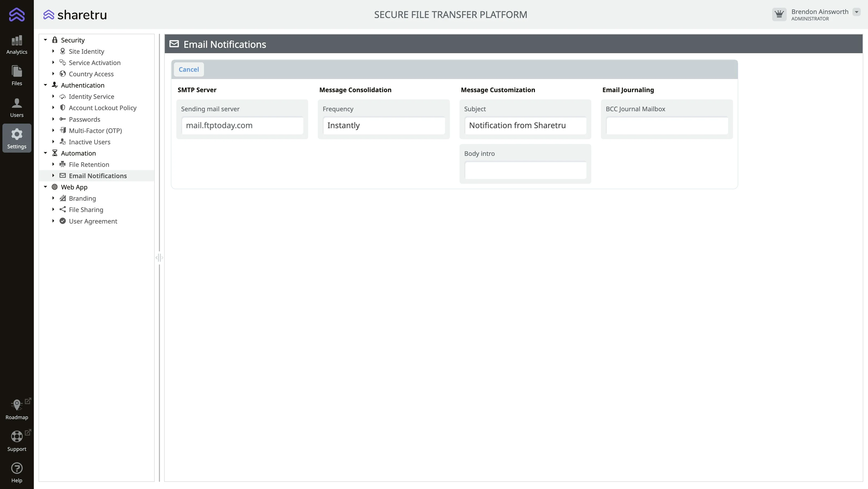Click the Body intro input field
This screenshot has width=868, height=489.
coord(525,170)
